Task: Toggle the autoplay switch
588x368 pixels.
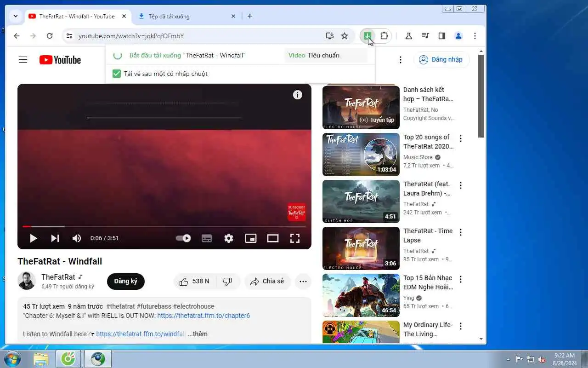Action: tap(183, 238)
